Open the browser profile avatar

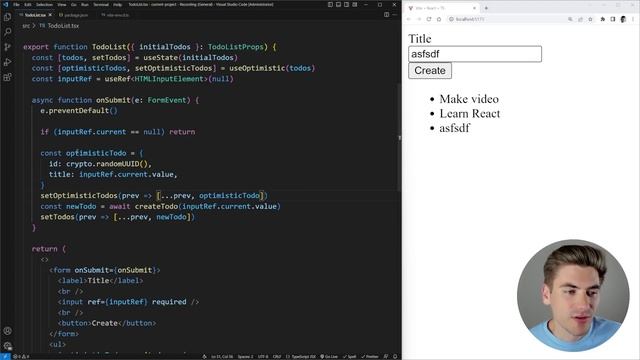tap(623, 19)
